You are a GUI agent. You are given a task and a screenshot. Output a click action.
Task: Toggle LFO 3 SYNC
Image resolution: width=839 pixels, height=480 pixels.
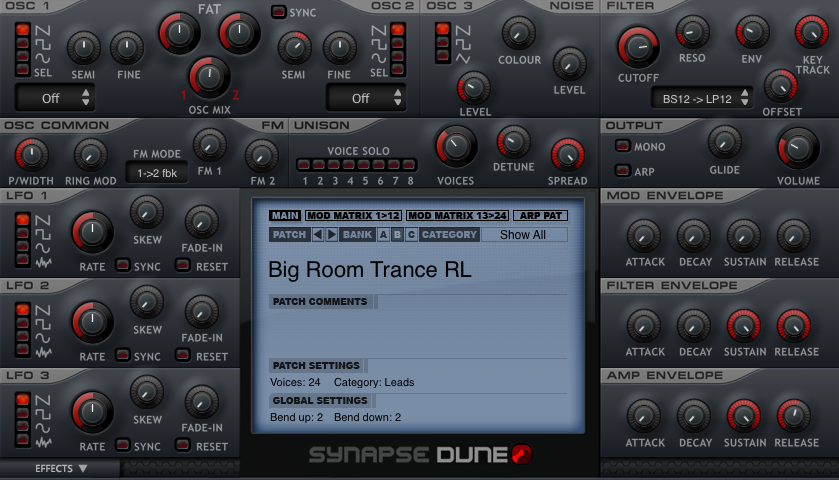123,445
